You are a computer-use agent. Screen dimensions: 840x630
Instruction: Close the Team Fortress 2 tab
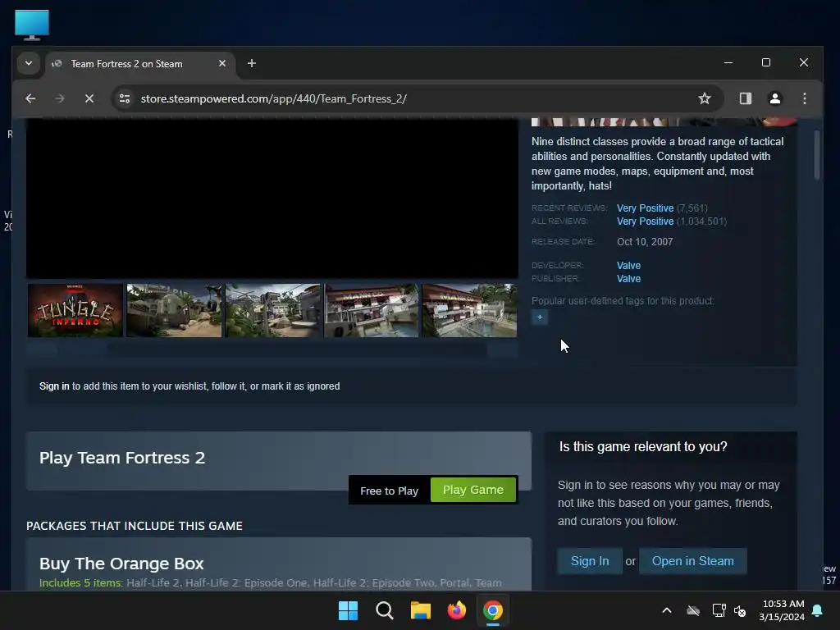221,63
